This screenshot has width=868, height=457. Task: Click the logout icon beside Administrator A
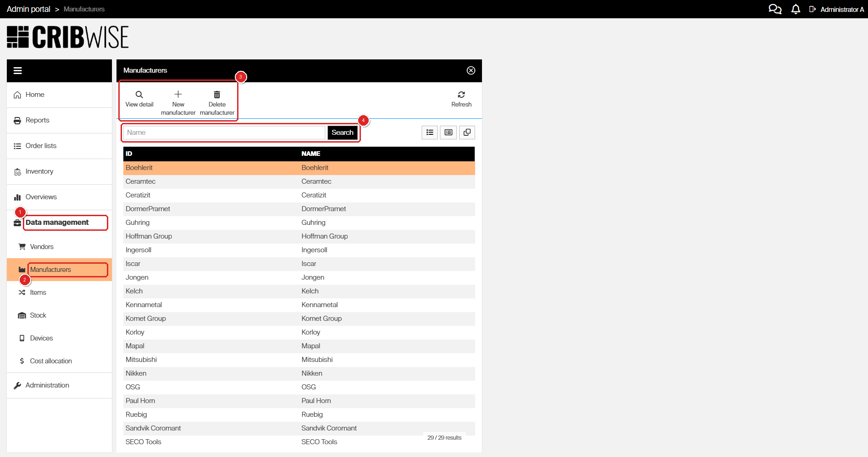point(813,9)
